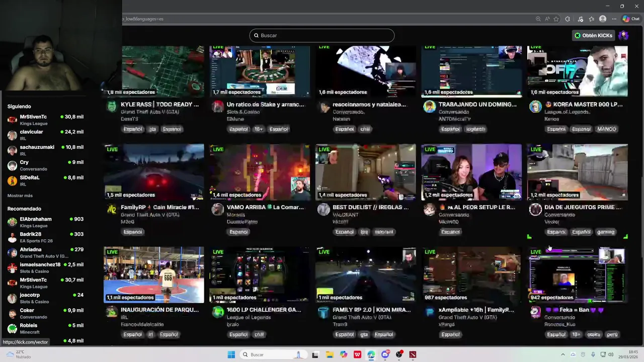Click the MANCO tag under Kerios stream
The height and width of the screenshot is (362, 644).
pos(607,129)
